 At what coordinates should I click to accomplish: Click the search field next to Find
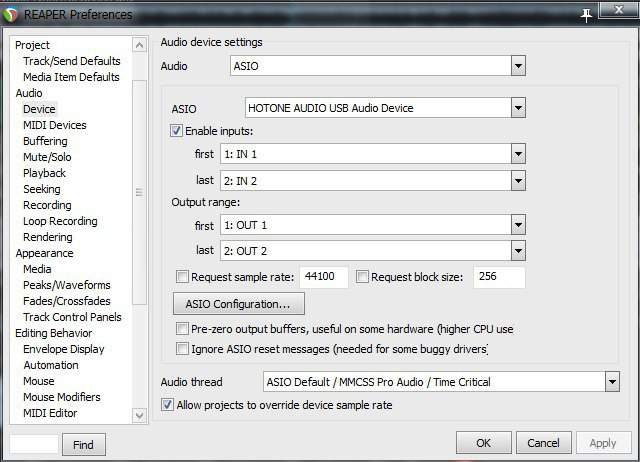tap(34, 444)
